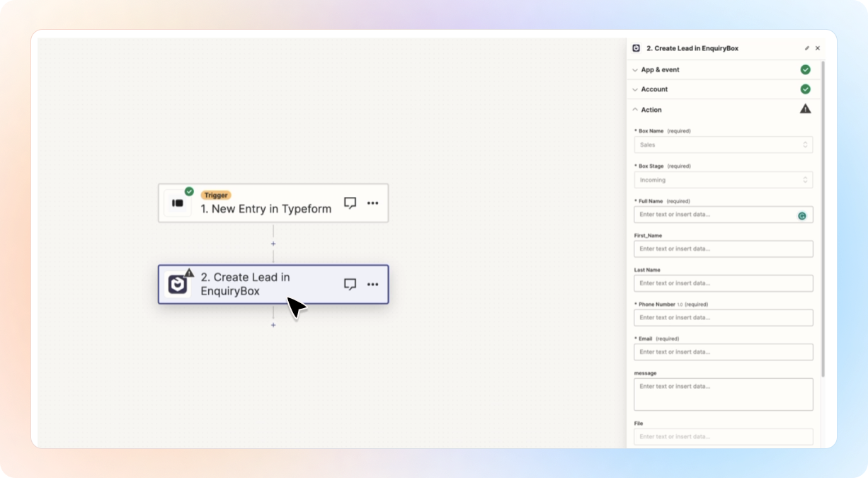This screenshot has height=478, width=868.
Task: Add step between Typeform and EnquiryBox
Action: pos(273,244)
